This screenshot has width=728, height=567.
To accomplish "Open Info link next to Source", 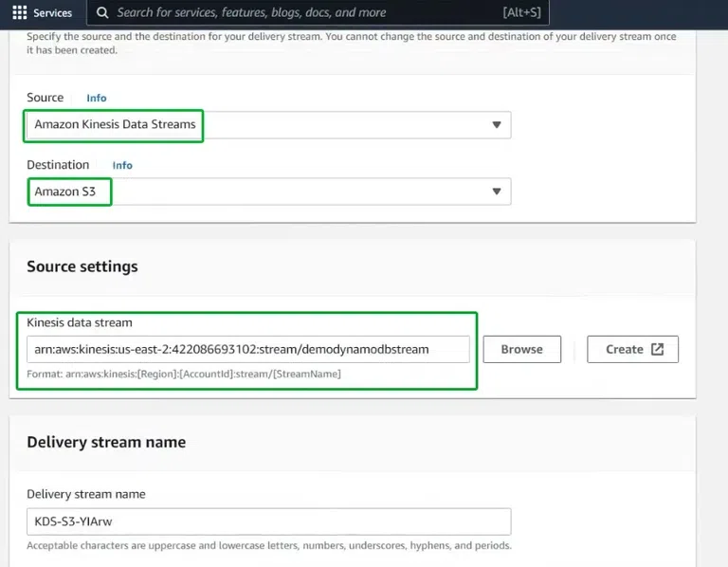I will (x=97, y=98).
